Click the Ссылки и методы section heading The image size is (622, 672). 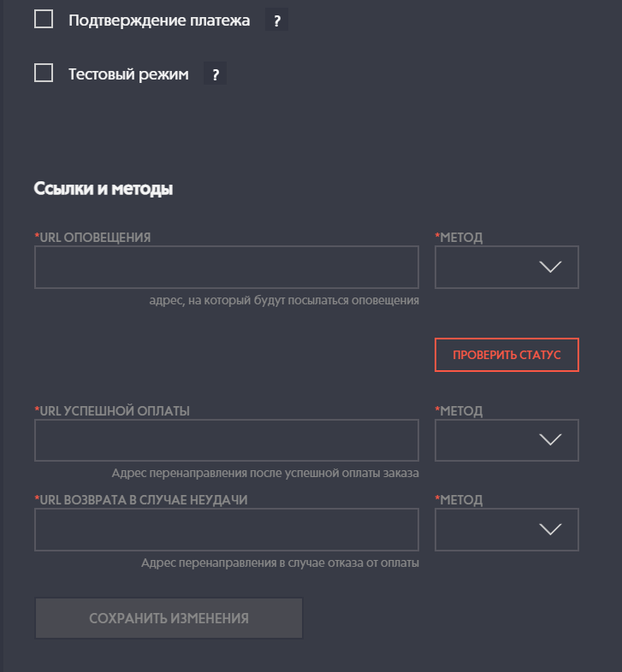pyautogui.click(x=104, y=189)
